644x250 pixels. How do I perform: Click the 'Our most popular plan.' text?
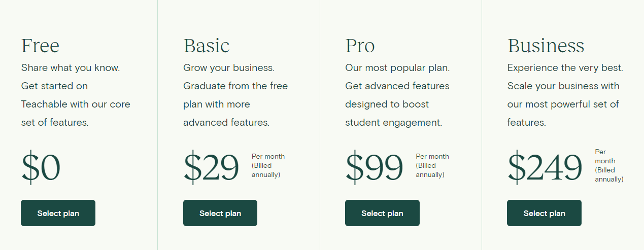(x=397, y=68)
